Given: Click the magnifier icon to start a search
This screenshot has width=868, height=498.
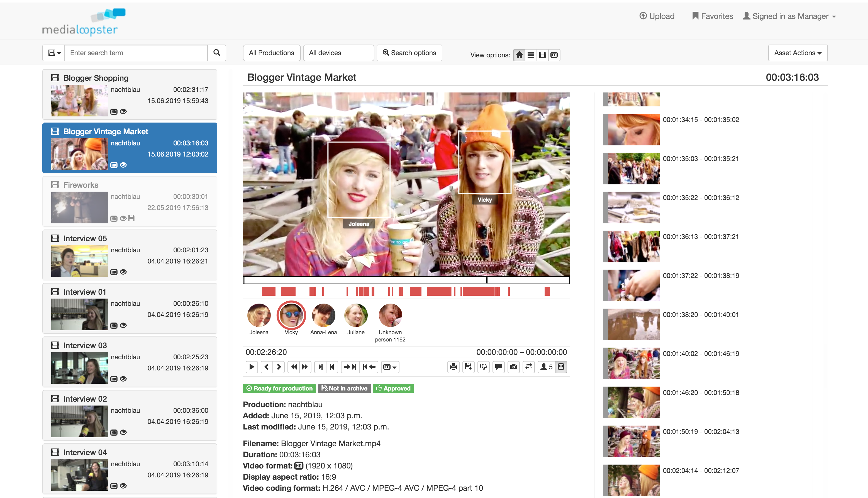Looking at the screenshot, I should [216, 53].
